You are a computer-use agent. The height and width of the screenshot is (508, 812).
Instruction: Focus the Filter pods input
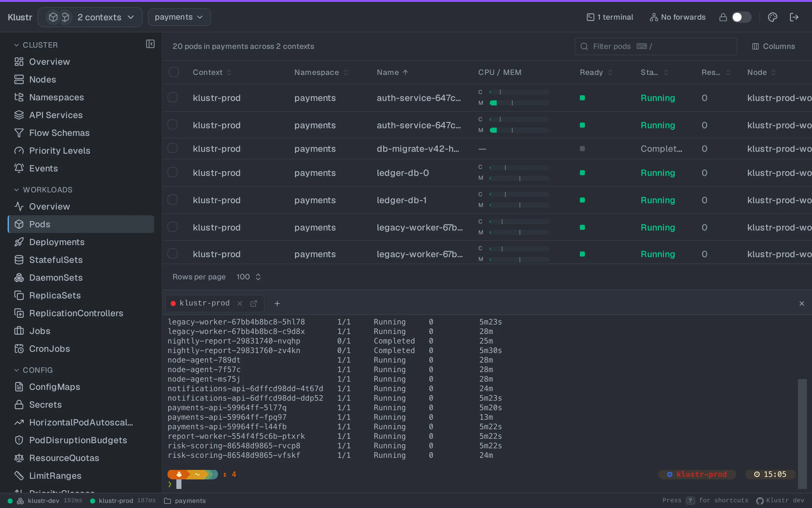point(656,46)
